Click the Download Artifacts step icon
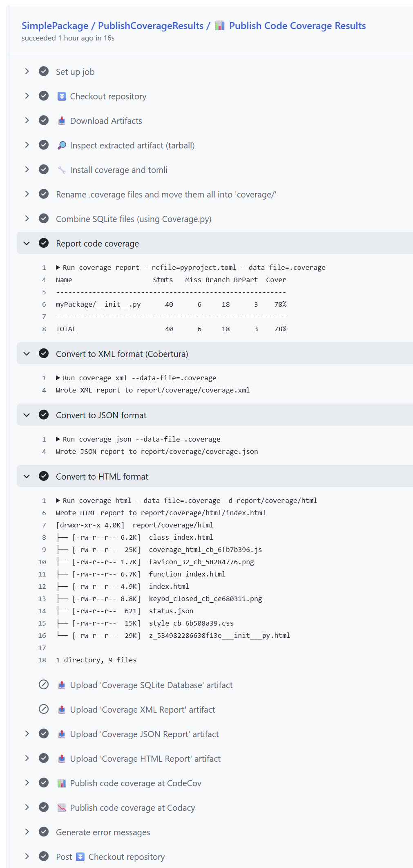 [x=62, y=121]
